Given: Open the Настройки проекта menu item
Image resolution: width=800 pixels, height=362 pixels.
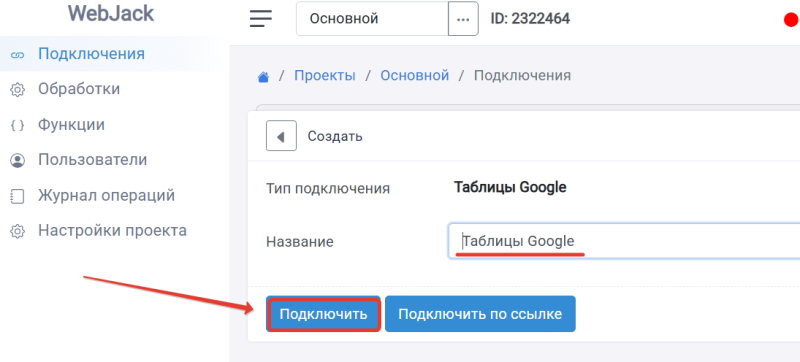Looking at the screenshot, I should coord(112,230).
